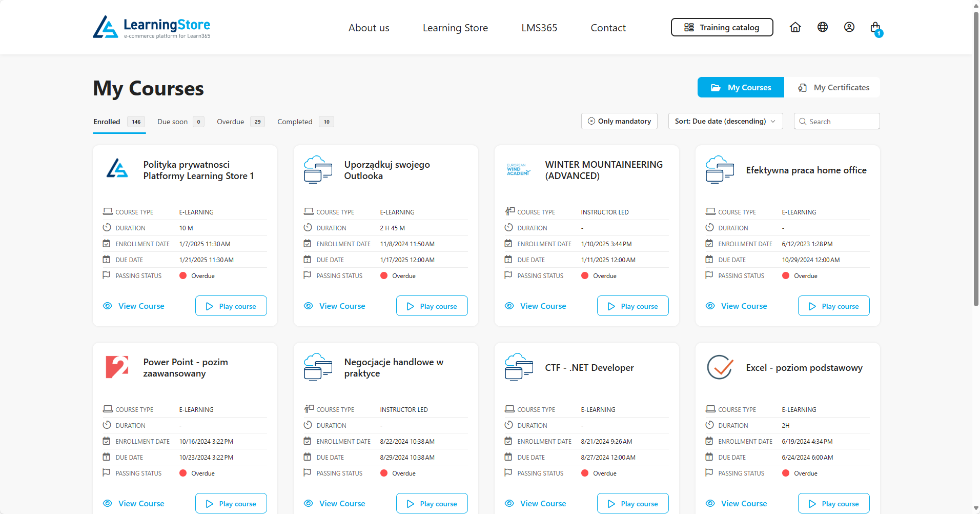The height and width of the screenshot is (514, 980).
Task: Click the WINTER MOUNTAINEERING course logo
Action: (518, 170)
